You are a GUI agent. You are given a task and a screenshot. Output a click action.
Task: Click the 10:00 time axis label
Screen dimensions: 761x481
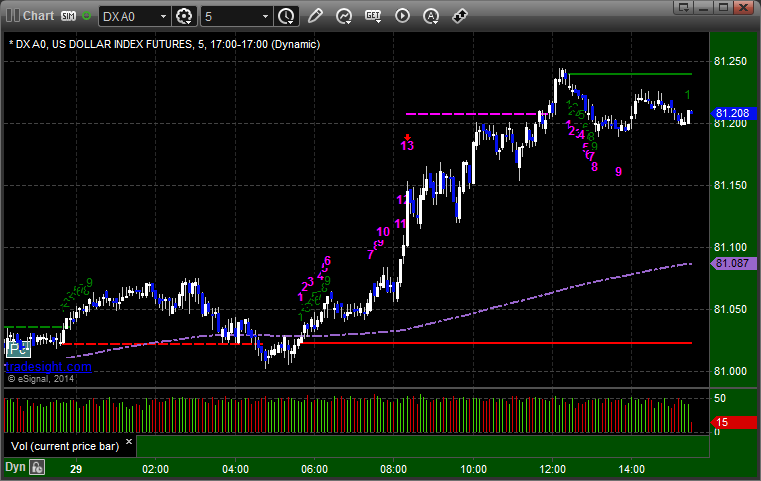pos(473,469)
